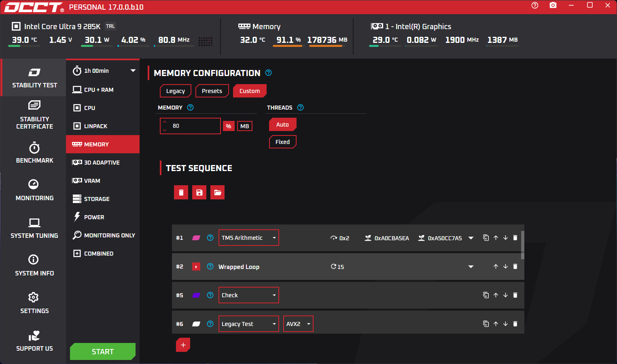Set threads mode to Fixed
The image size is (617, 364).
tap(282, 142)
